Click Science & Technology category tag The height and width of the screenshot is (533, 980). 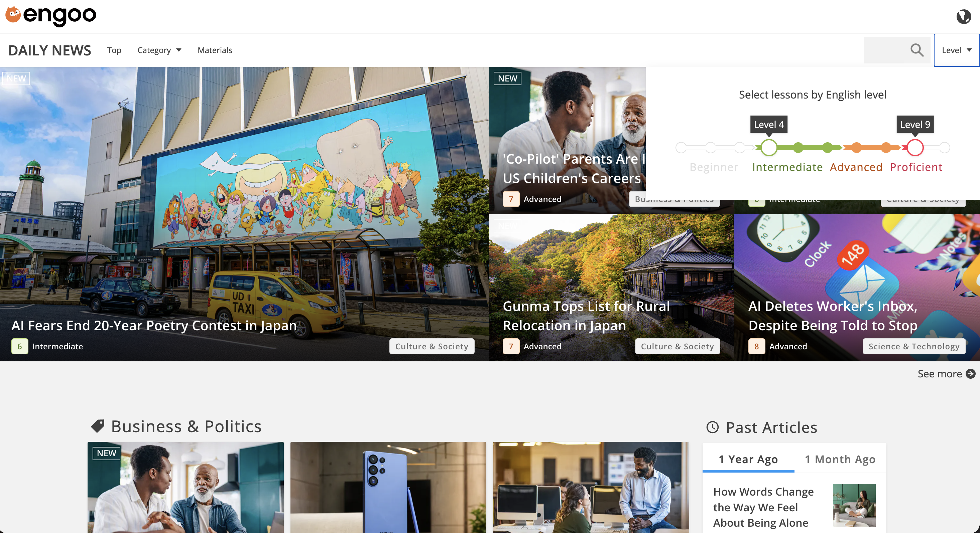point(914,346)
